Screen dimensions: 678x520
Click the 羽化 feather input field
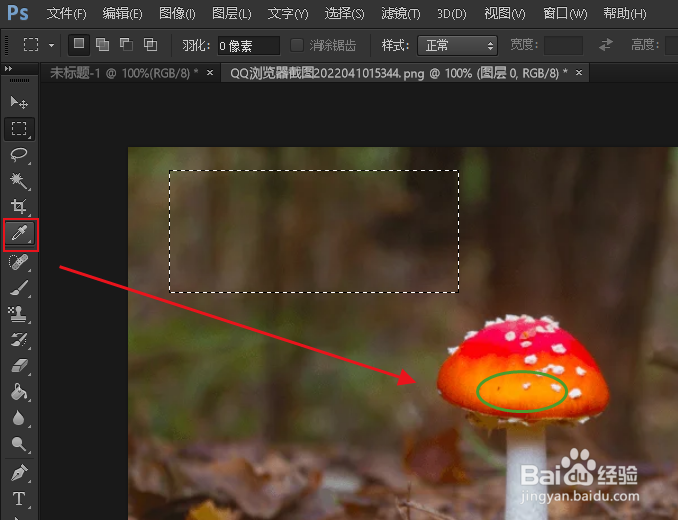click(249, 45)
